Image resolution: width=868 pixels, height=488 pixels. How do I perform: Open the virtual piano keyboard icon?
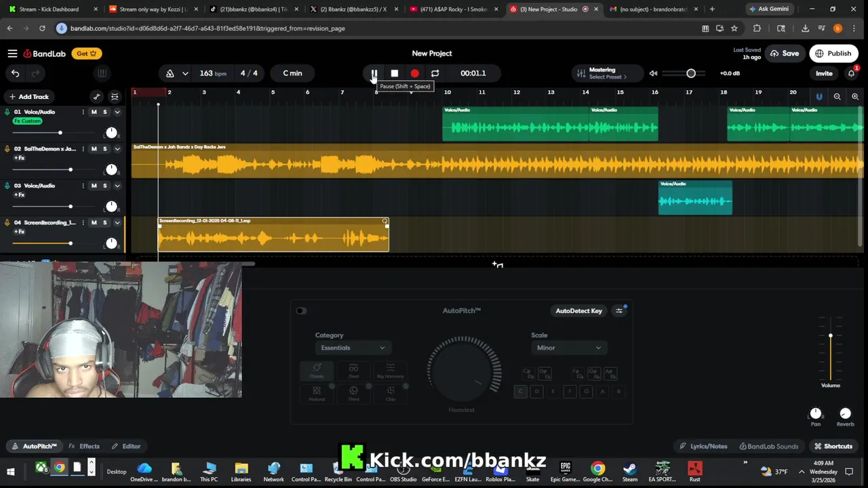point(102,73)
